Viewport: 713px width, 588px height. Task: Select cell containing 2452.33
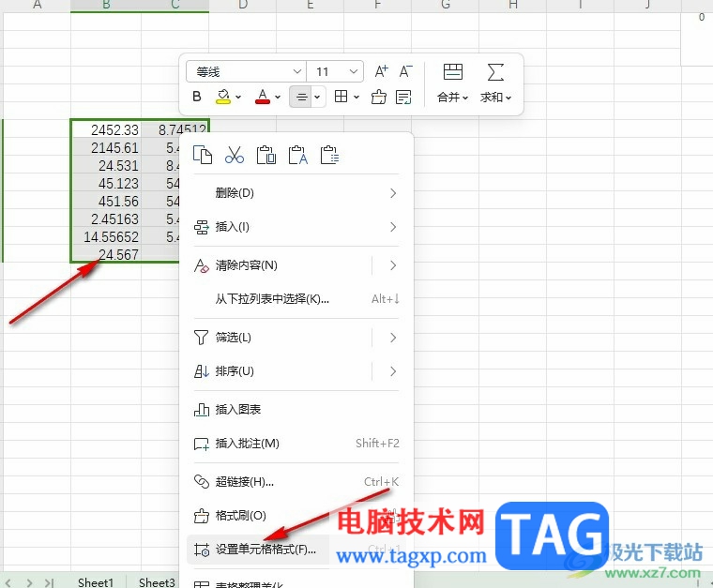pos(106,129)
